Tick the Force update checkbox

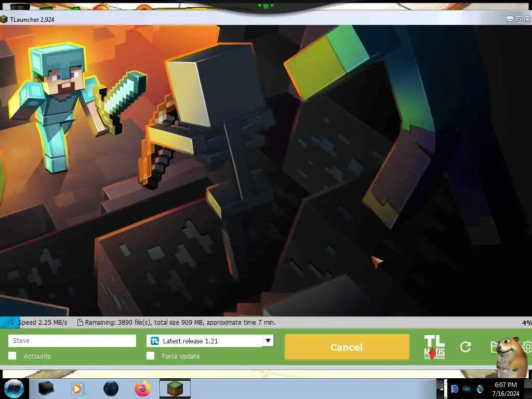[150, 355]
